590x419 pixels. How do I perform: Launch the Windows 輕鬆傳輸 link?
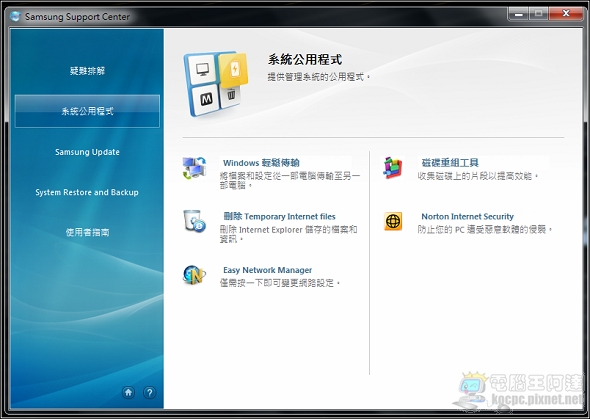pyautogui.click(x=261, y=163)
